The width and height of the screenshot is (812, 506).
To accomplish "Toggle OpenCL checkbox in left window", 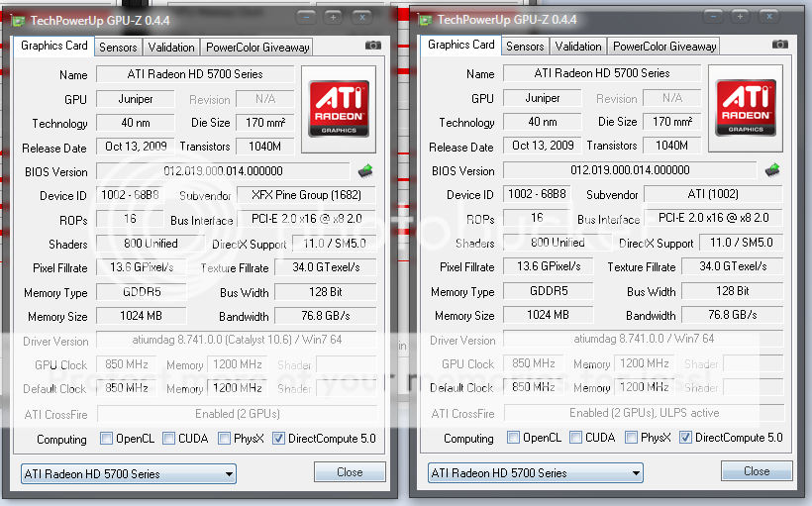I will (x=106, y=438).
